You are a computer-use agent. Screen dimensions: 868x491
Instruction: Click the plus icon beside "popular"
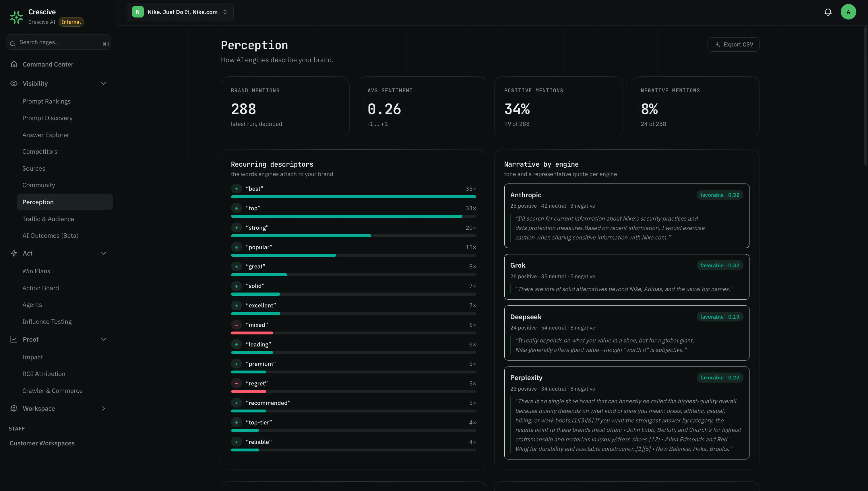click(236, 247)
